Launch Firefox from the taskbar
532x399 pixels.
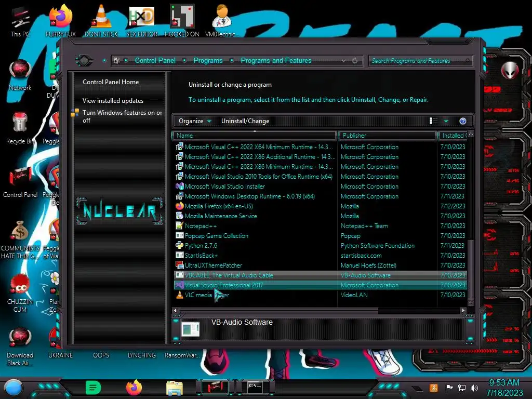(x=134, y=388)
